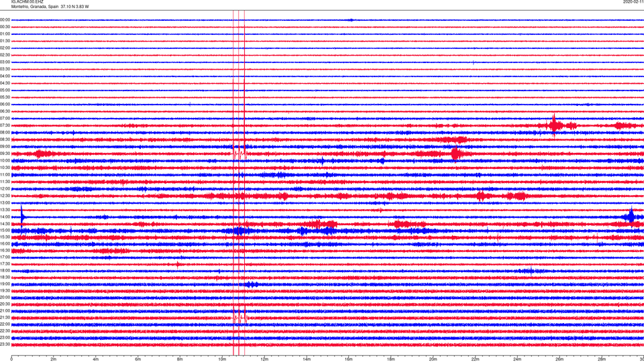Click the 28m axis tick label
644x362 pixels.
point(602,359)
